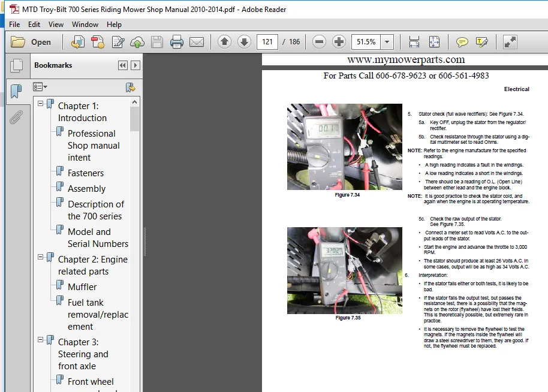The width and height of the screenshot is (548, 392).
Task: Click the page number field 121
Action: (x=267, y=42)
